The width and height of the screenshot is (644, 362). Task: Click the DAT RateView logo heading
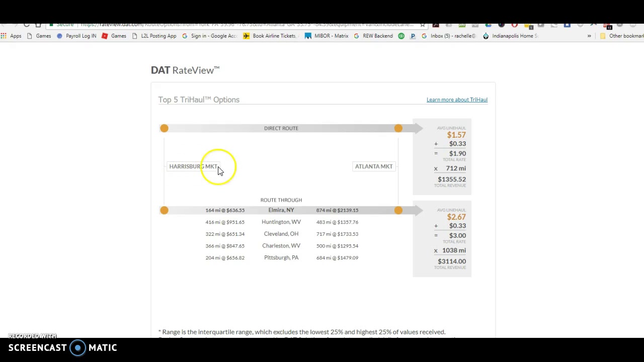pos(185,70)
